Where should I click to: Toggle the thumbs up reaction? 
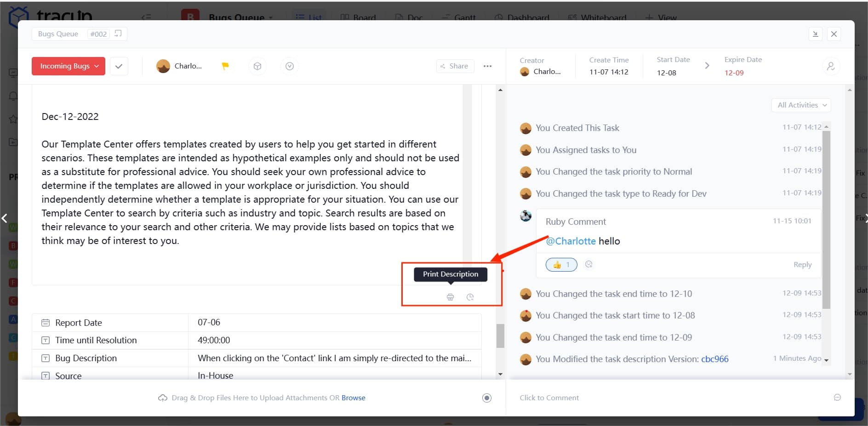[561, 265]
